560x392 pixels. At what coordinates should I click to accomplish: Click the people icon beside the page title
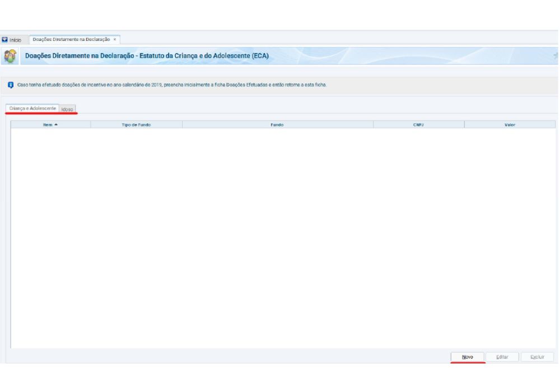click(10, 57)
